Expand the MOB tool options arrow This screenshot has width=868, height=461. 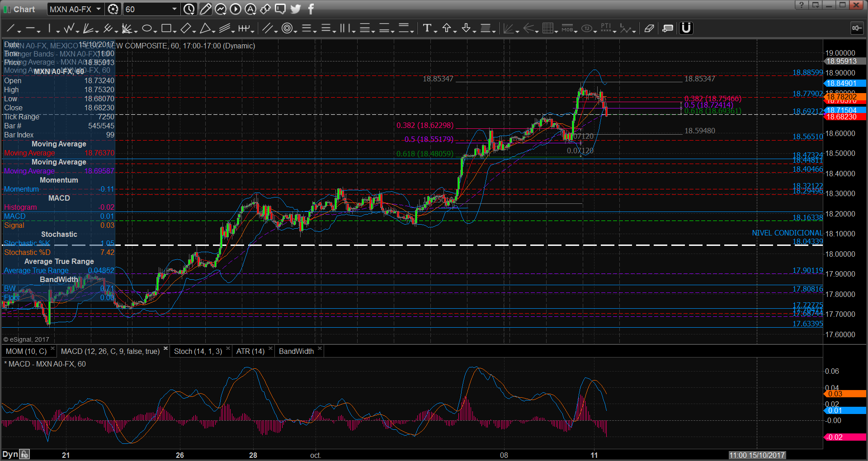coord(576,31)
